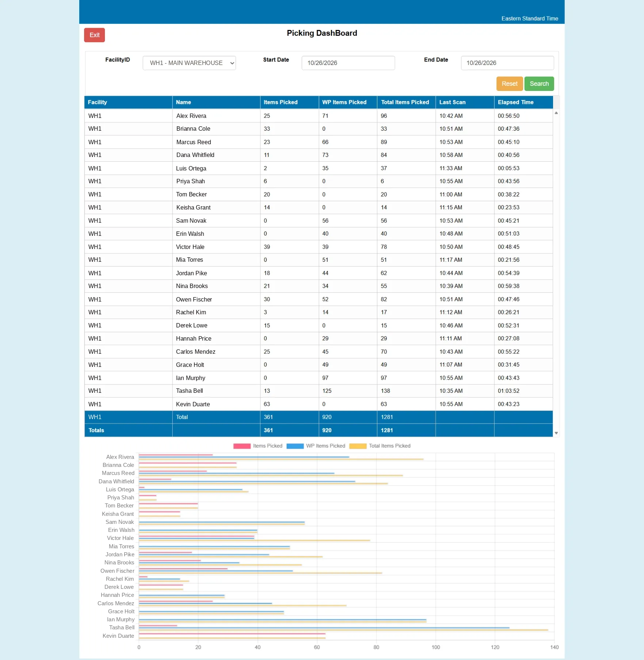Click the table scrollbar up arrow
Viewport: 644px width, 660px height.
point(556,113)
